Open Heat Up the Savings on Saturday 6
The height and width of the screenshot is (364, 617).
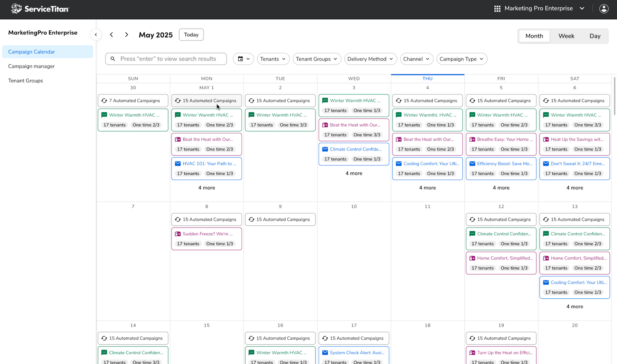click(575, 144)
